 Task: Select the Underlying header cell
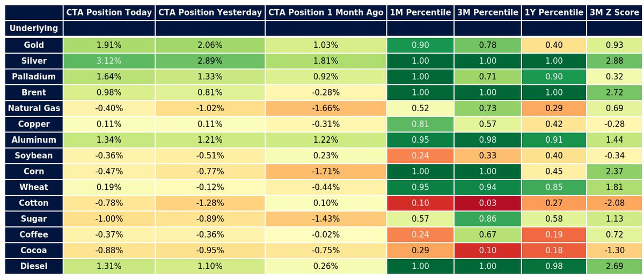click(34, 28)
